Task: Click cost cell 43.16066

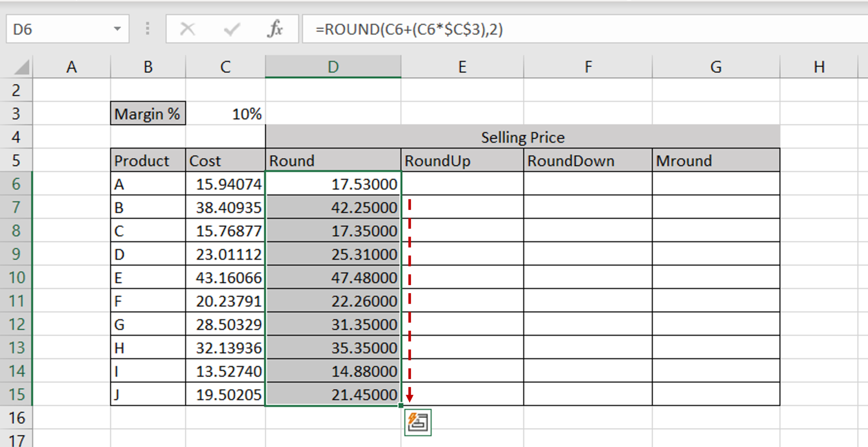Action: coord(225,277)
